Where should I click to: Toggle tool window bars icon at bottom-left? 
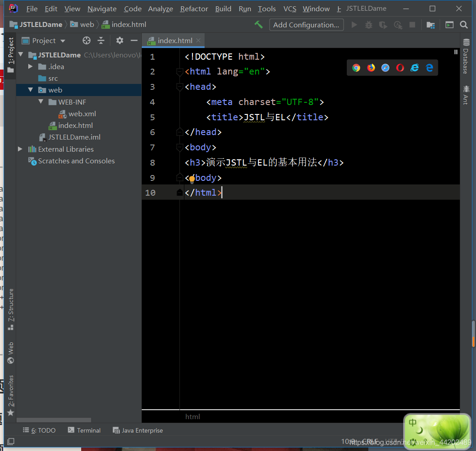[11, 441]
